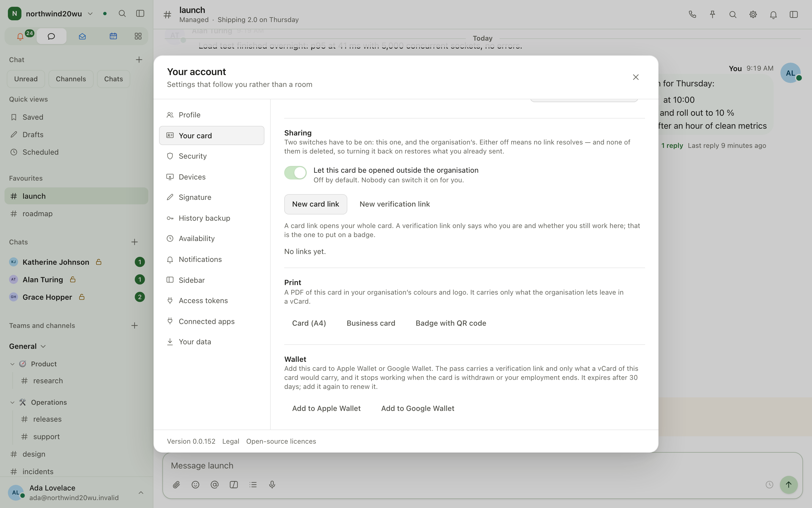Toggle right side panel icon in header

point(794,14)
